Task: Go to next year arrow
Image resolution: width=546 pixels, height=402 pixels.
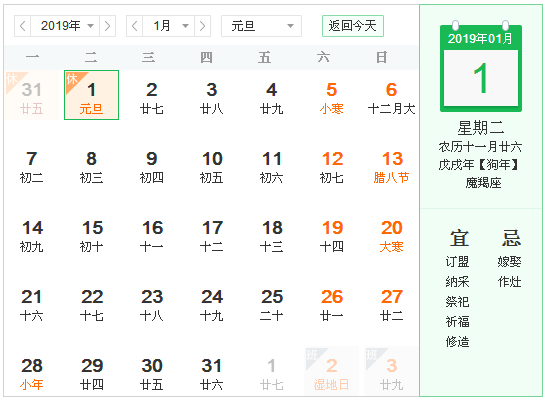Action: [108, 26]
